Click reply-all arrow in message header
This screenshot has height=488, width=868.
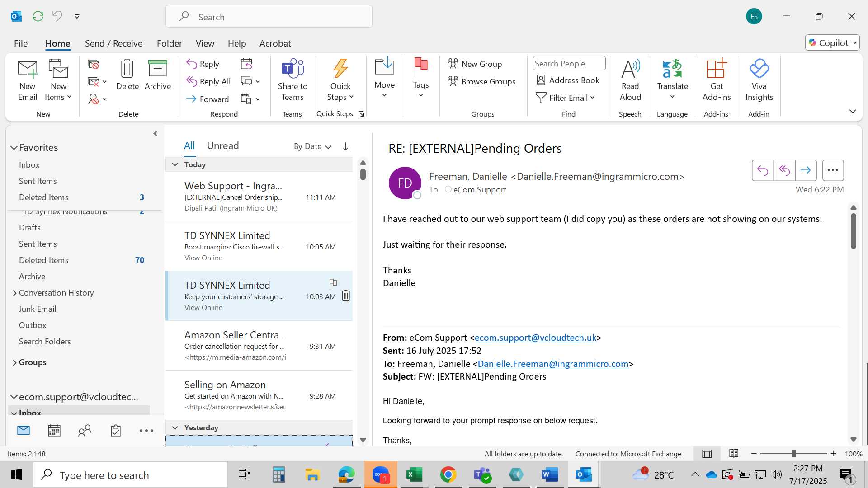tap(784, 170)
